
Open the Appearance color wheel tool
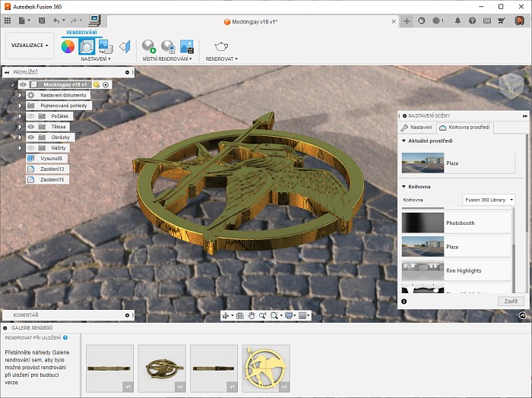[68, 46]
